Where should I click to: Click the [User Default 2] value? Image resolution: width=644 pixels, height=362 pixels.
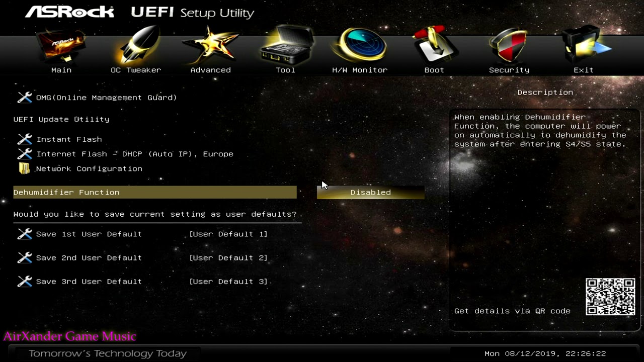228,257
